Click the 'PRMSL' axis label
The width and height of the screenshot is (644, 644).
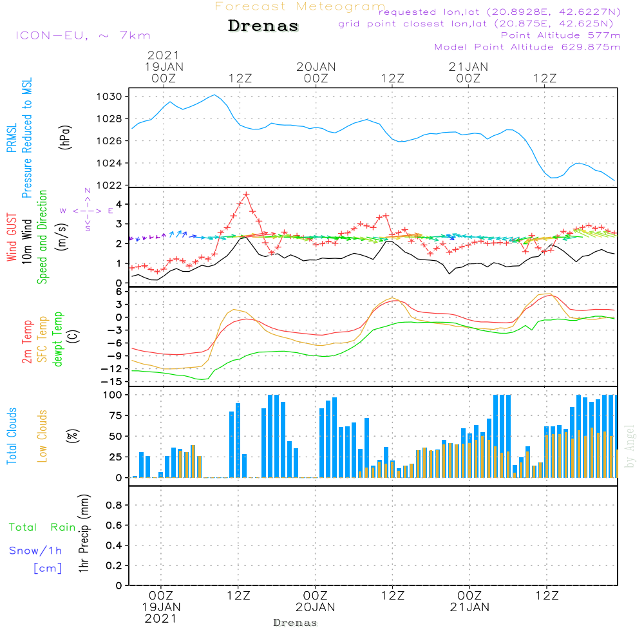coord(12,138)
